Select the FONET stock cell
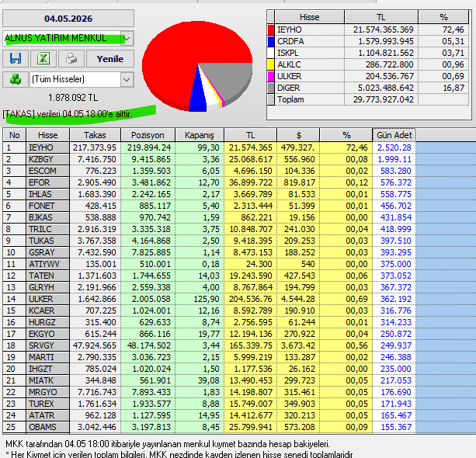Image resolution: width=476 pixels, height=458 pixels. click(47, 206)
